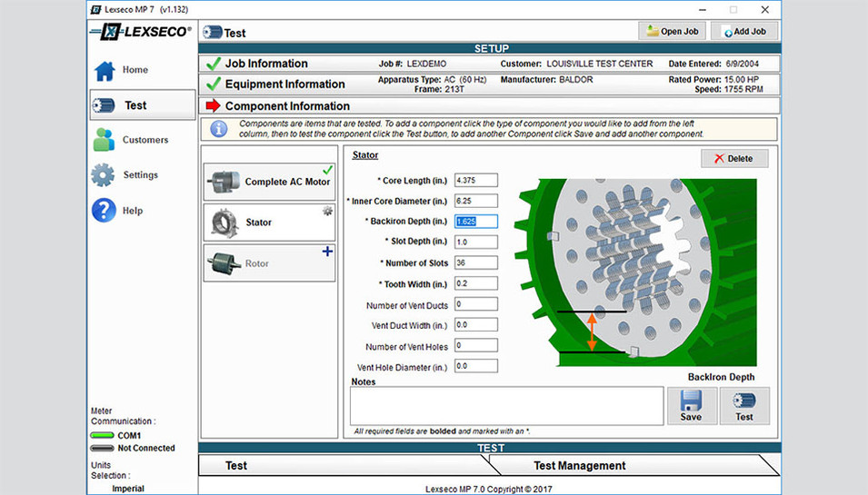The height and width of the screenshot is (495, 868).
Task: Click the COM1 green indicator
Action: point(103,435)
